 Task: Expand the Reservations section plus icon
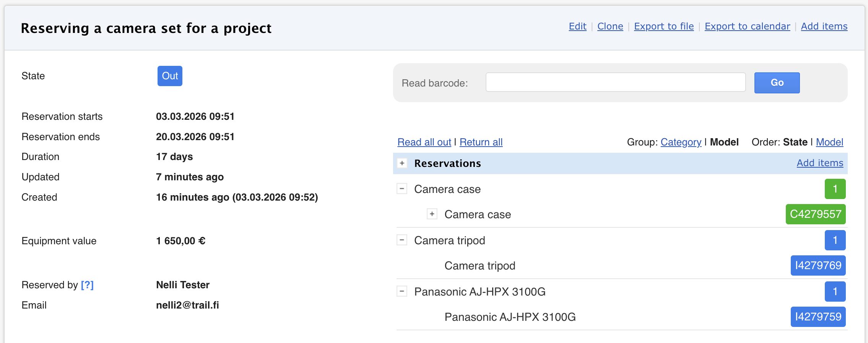point(402,163)
